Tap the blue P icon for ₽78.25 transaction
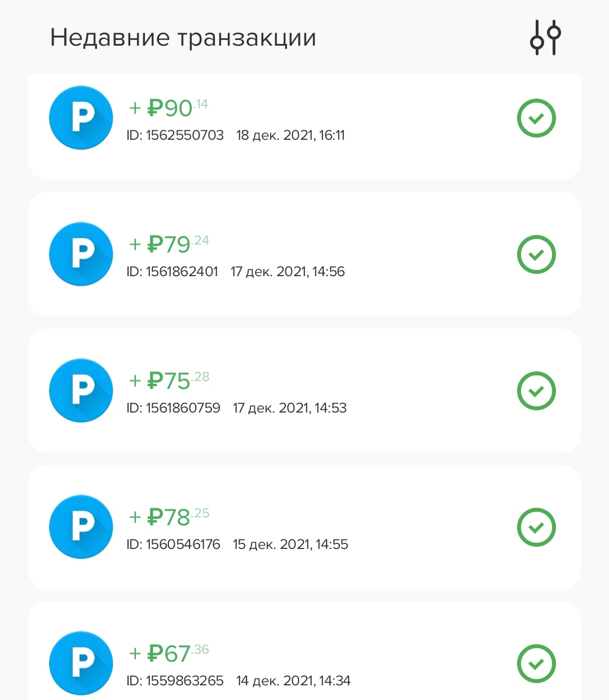Image resolution: width=609 pixels, height=700 pixels. point(81,527)
